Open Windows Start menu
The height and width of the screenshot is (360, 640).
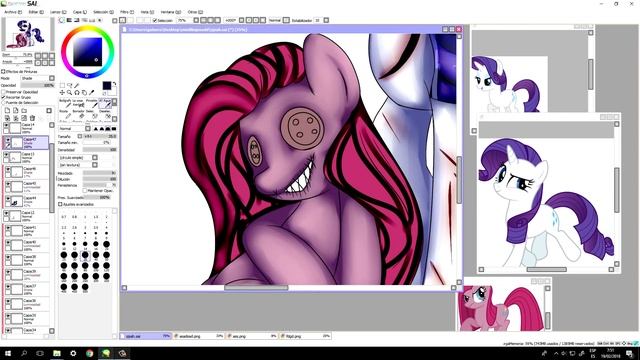[x=8, y=353]
